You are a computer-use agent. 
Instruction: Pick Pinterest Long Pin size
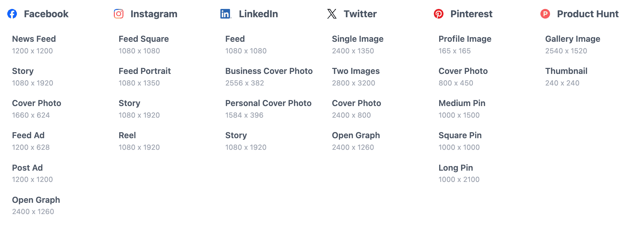459,173
